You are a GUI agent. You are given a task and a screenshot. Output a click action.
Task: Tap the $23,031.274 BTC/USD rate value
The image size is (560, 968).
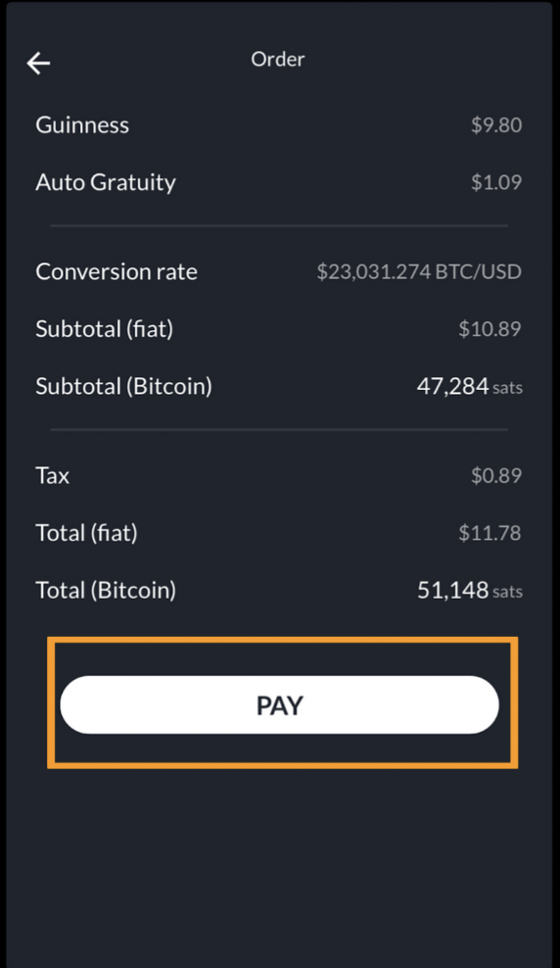419,271
